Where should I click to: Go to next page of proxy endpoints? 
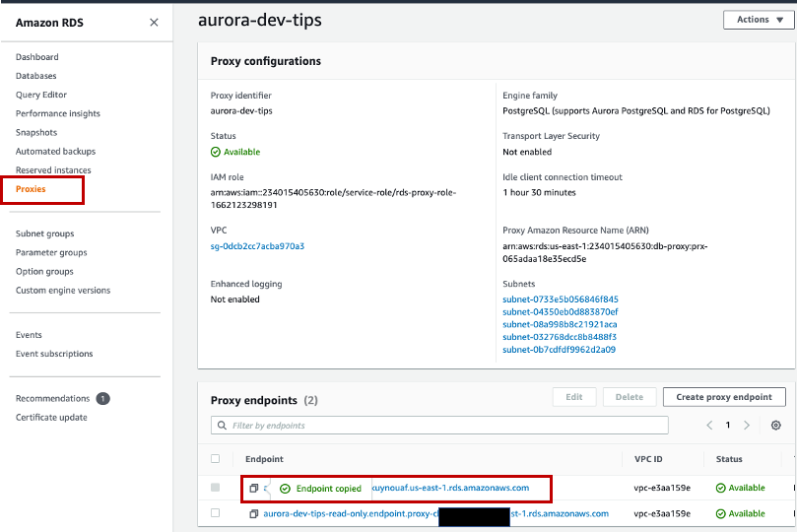click(747, 426)
